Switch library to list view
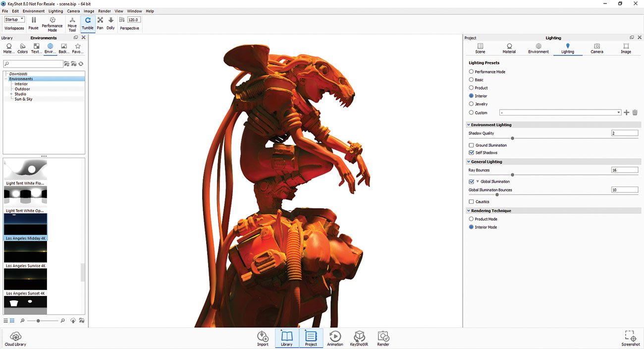This screenshot has height=349, width=644. 6,321
